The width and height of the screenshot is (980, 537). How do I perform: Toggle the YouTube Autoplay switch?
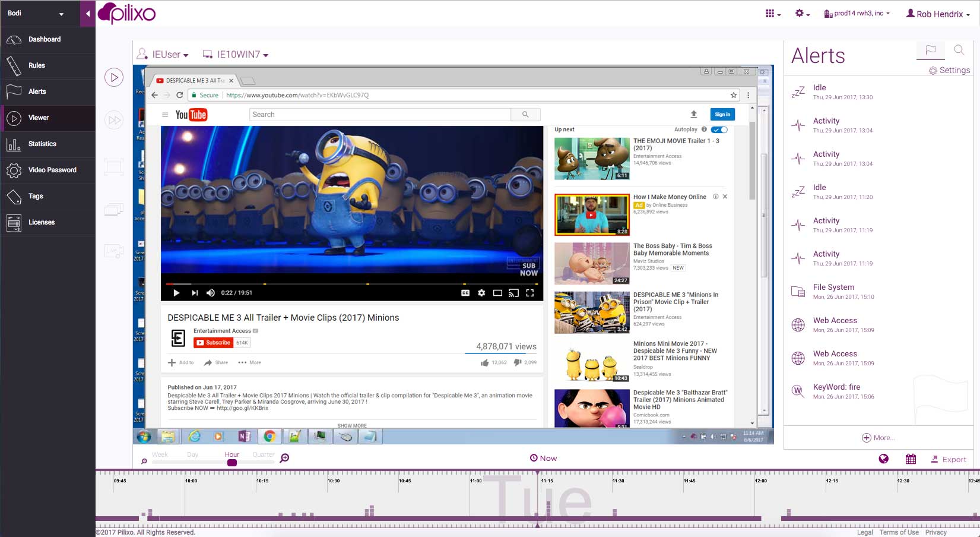[x=719, y=129]
